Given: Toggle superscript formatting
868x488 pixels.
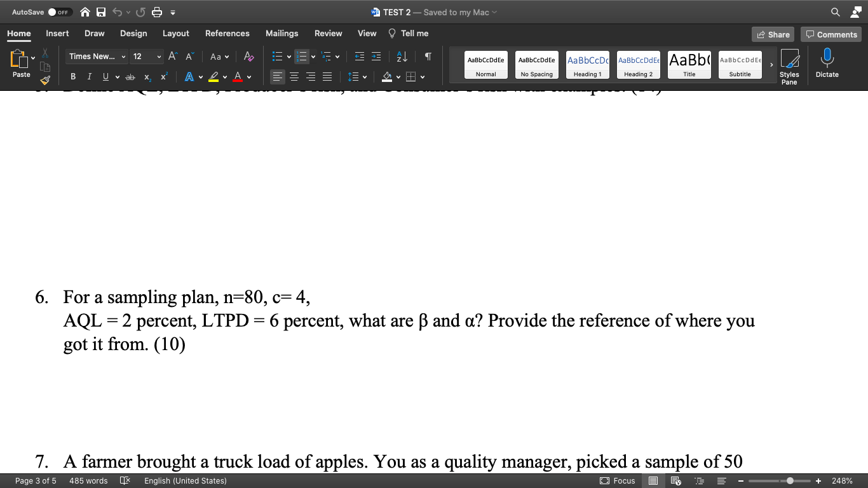Looking at the screenshot, I should click(x=164, y=77).
